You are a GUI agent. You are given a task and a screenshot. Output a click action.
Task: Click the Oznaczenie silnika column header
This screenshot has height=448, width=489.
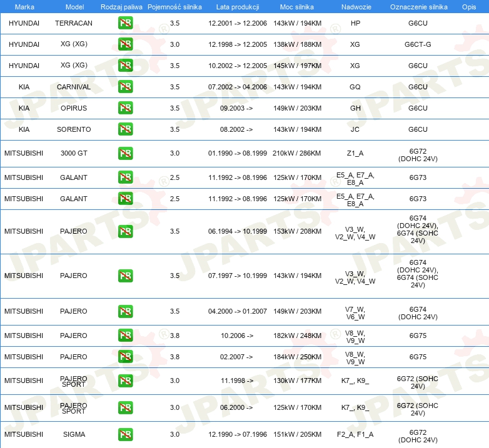pos(418,7)
